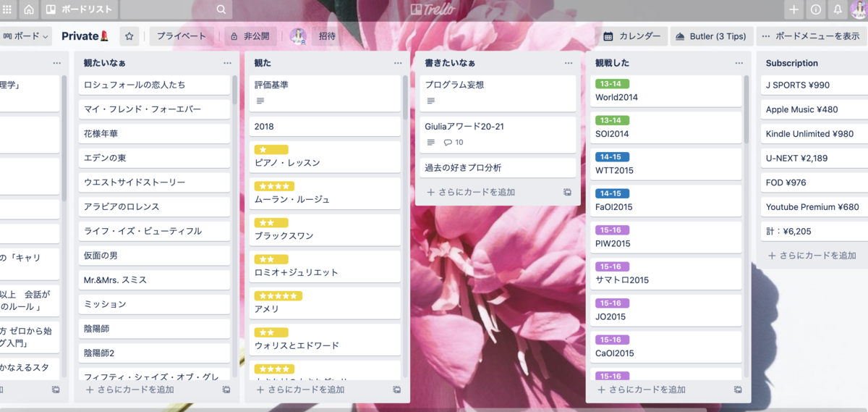Add a card to 観た list

coord(301,390)
